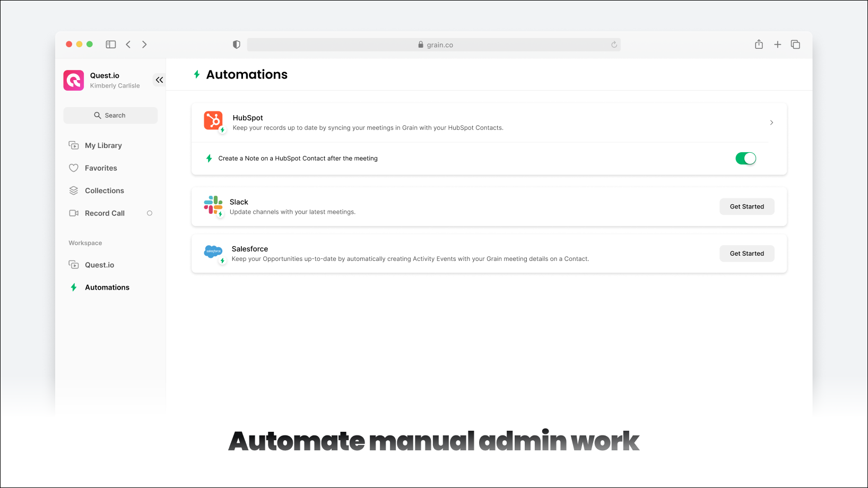Click "Update channels with your latest meetings" text
The width and height of the screenshot is (868, 488).
pyautogui.click(x=292, y=212)
